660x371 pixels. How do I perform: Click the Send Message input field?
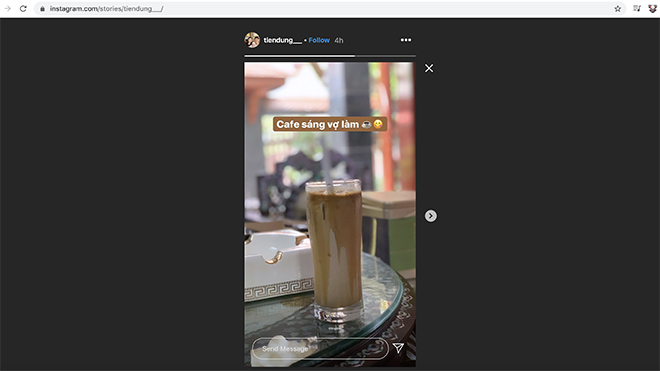(x=320, y=349)
